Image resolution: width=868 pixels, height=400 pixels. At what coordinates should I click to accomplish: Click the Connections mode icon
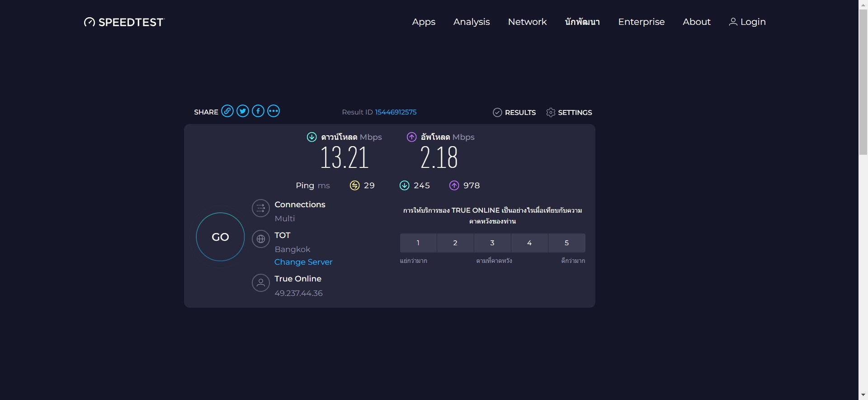(x=261, y=208)
